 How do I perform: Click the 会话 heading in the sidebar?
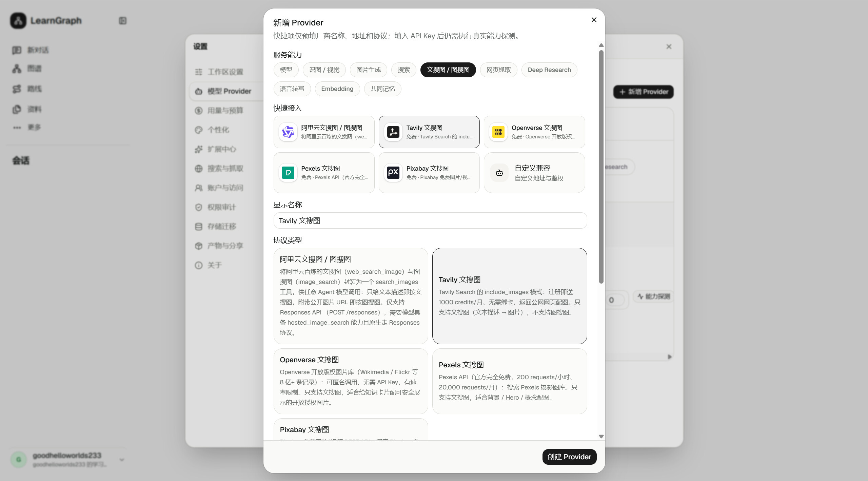21,161
